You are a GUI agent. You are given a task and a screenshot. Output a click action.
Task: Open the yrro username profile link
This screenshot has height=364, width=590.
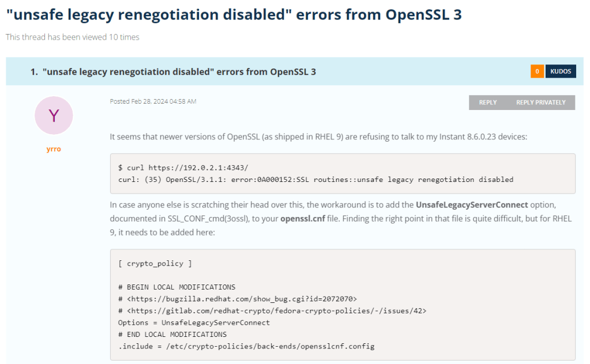point(54,149)
